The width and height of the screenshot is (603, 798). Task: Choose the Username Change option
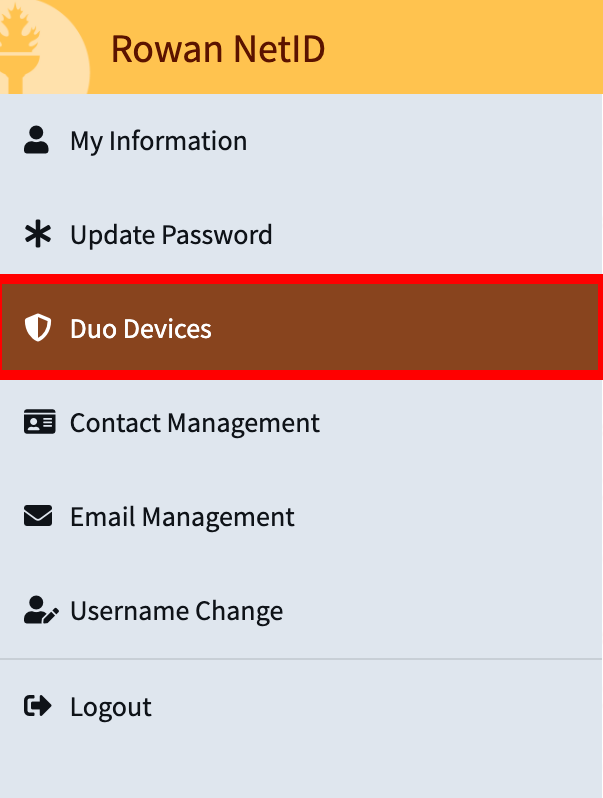click(176, 611)
